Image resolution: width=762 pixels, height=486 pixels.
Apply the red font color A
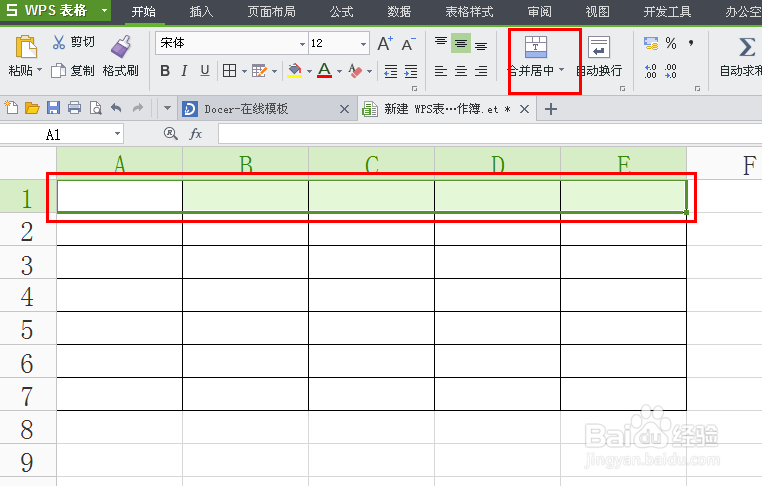325,71
